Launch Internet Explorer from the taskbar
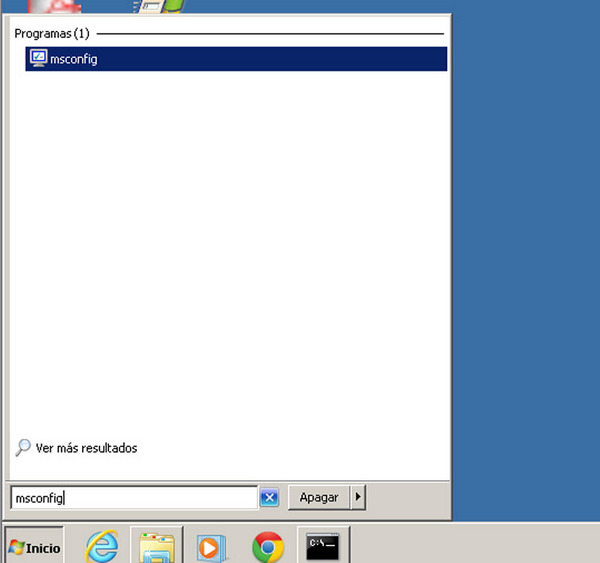This screenshot has width=600, height=563. pos(101,546)
